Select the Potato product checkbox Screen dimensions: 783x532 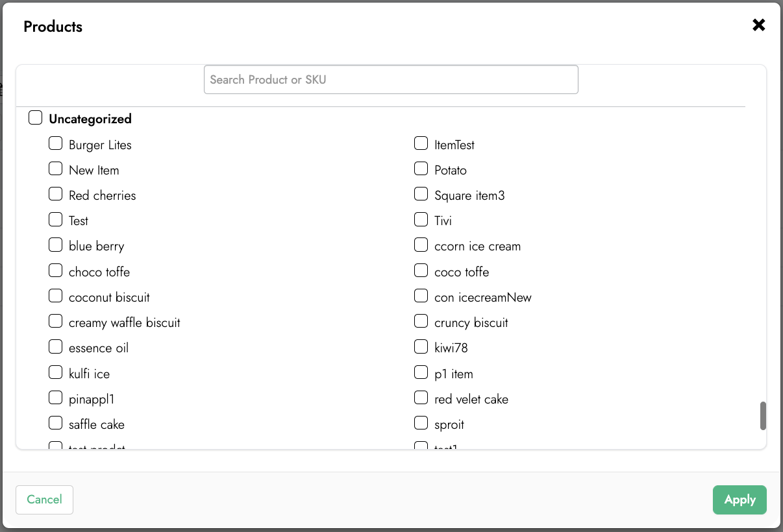(421, 169)
